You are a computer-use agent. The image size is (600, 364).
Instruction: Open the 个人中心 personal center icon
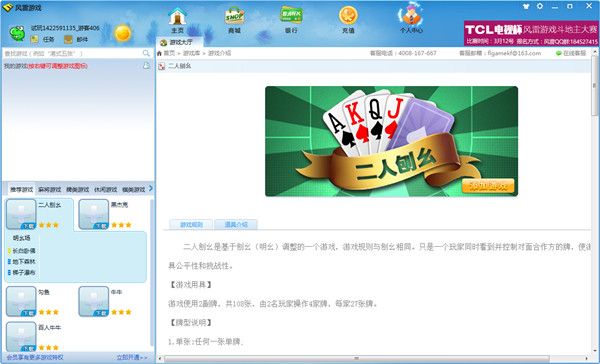[x=411, y=15]
